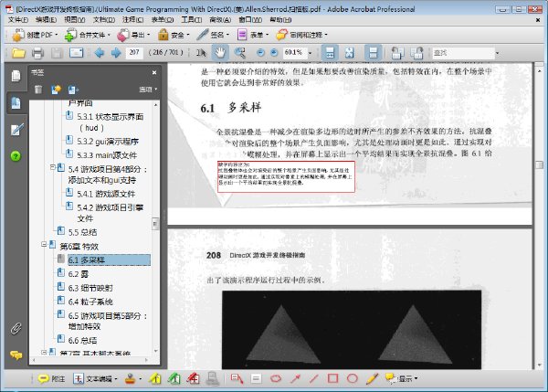
Task: Open the find options dropdown arrow
Action: [498, 53]
